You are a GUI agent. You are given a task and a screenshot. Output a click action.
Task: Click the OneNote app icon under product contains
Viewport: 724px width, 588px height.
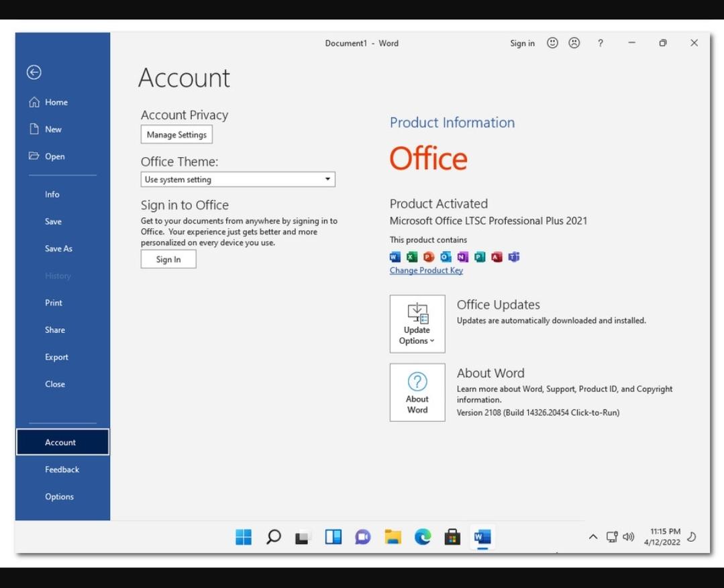point(463,257)
